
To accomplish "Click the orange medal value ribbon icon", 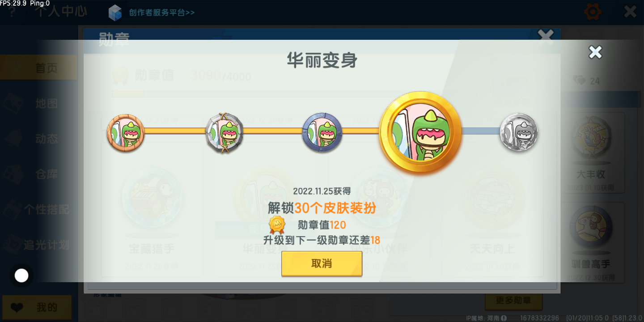I will (x=277, y=225).
